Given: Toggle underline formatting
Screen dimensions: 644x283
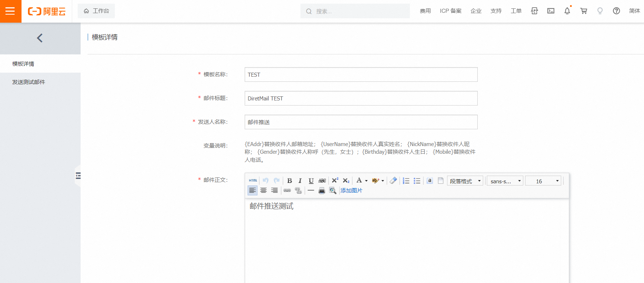Looking at the screenshot, I should (311, 180).
